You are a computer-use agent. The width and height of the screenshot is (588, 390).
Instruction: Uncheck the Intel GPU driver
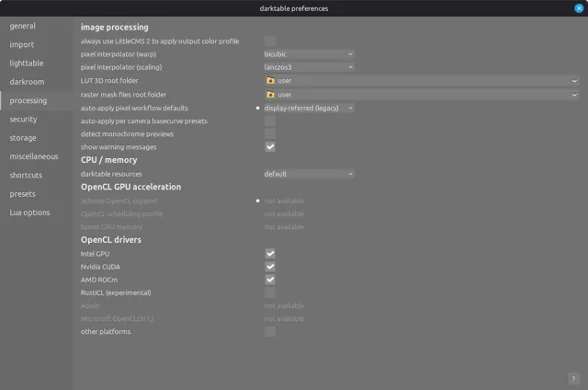click(x=270, y=253)
